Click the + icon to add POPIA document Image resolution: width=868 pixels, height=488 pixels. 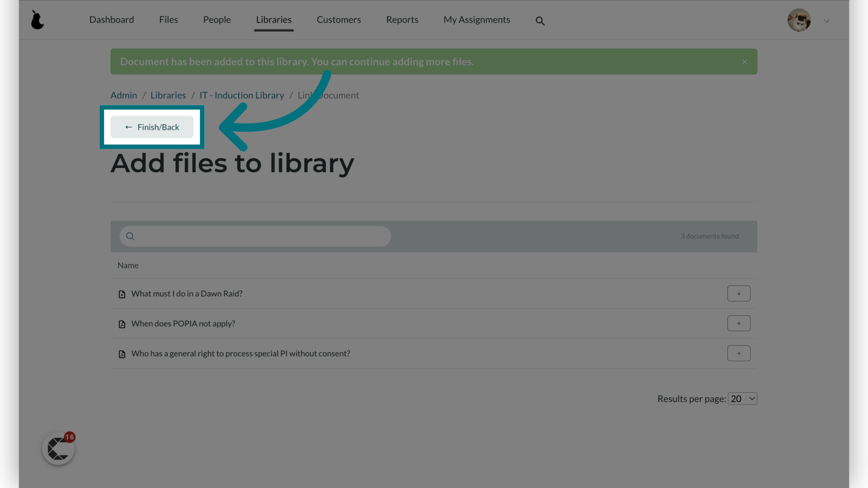coord(739,323)
